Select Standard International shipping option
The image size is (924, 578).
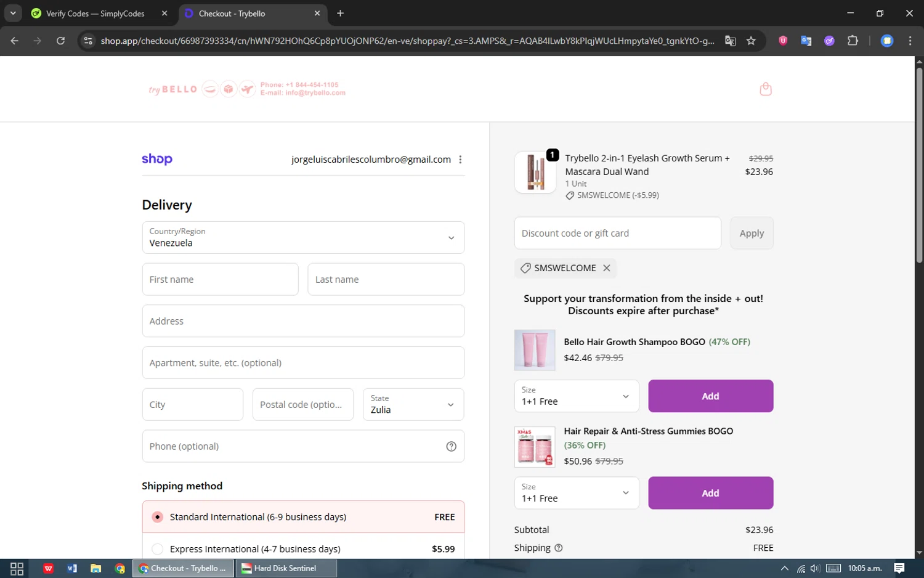tap(303, 517)
